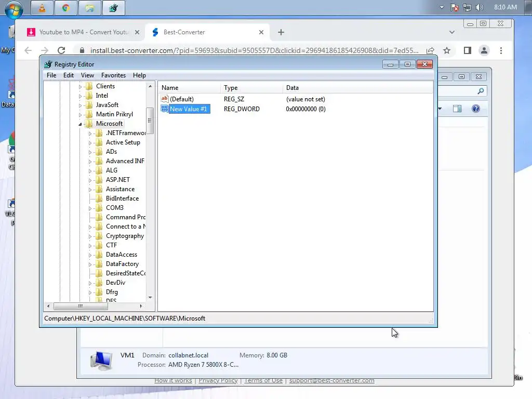Select the Best-Converter tab
The width and height of the screenshot is (532, 399).
click(x=207, y=32)
